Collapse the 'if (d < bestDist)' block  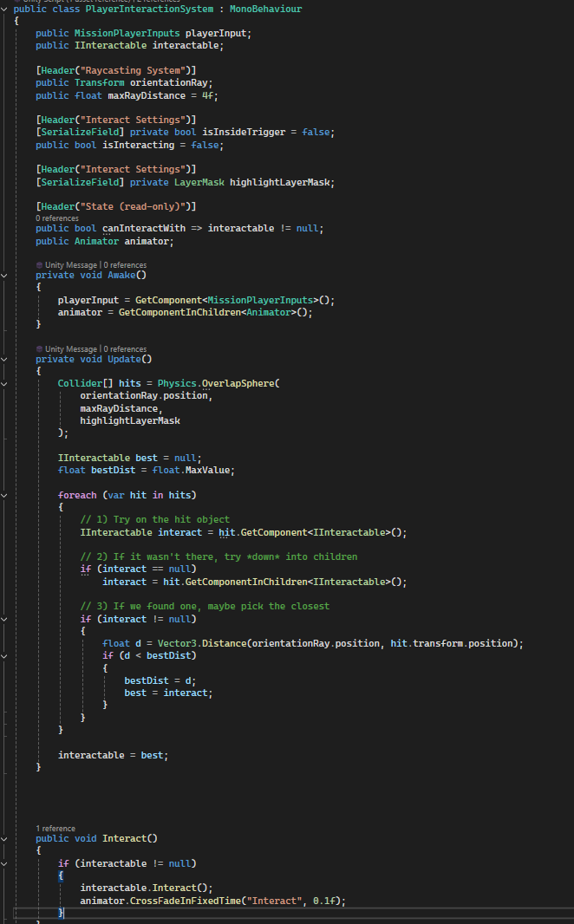click(x=6, y=655)
